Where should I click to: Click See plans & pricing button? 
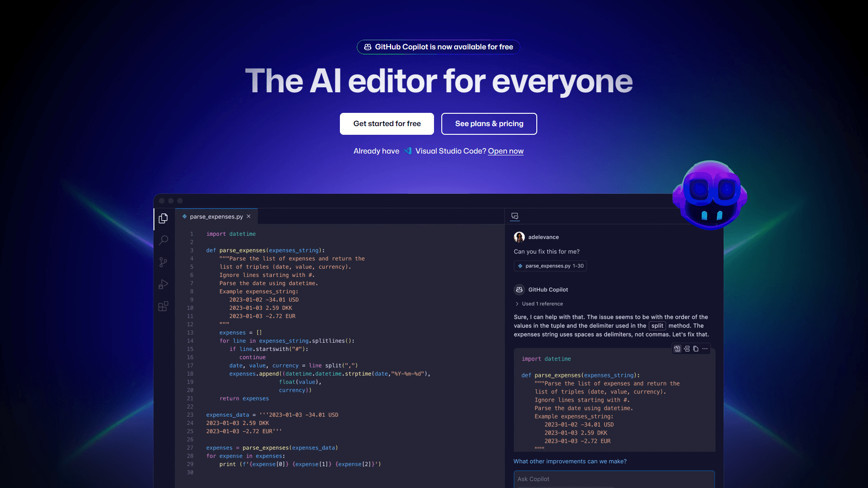coord(489,124)
